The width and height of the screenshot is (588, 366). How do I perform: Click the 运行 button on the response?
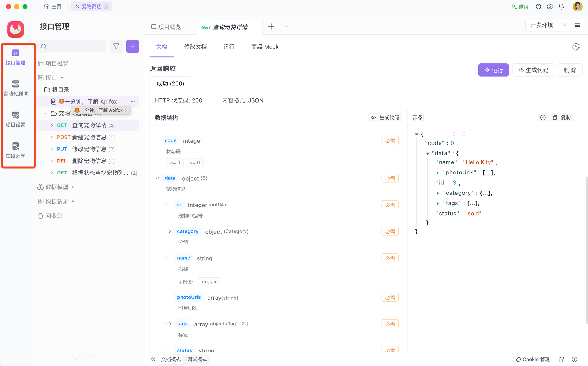coord(493,70)
